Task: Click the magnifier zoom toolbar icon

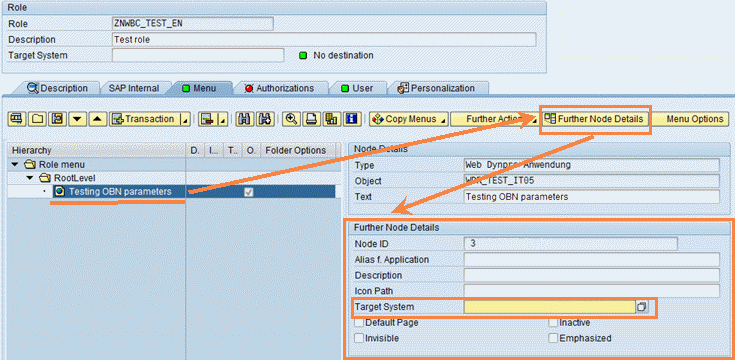Action: click(292, 119)
